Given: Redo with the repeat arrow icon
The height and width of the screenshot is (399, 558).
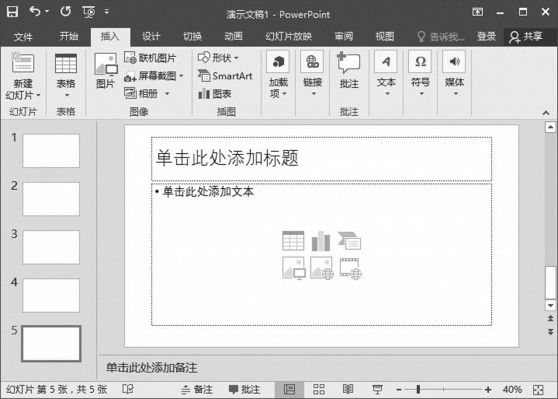Looking at the screenshot, I should pos(65,12).
